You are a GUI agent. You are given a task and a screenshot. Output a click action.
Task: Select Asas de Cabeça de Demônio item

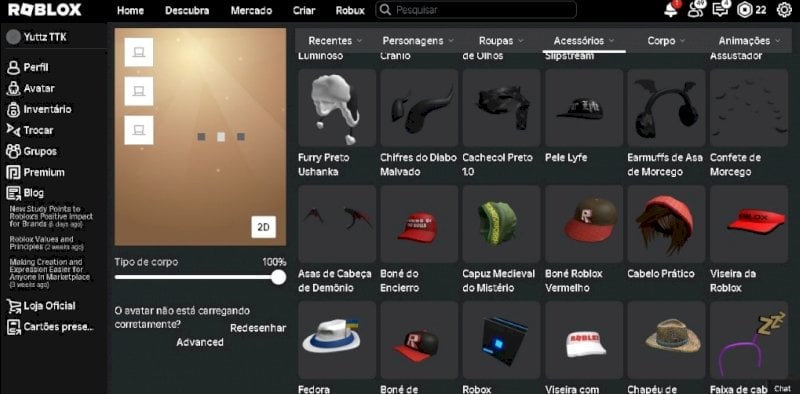[x=337, y=224]
